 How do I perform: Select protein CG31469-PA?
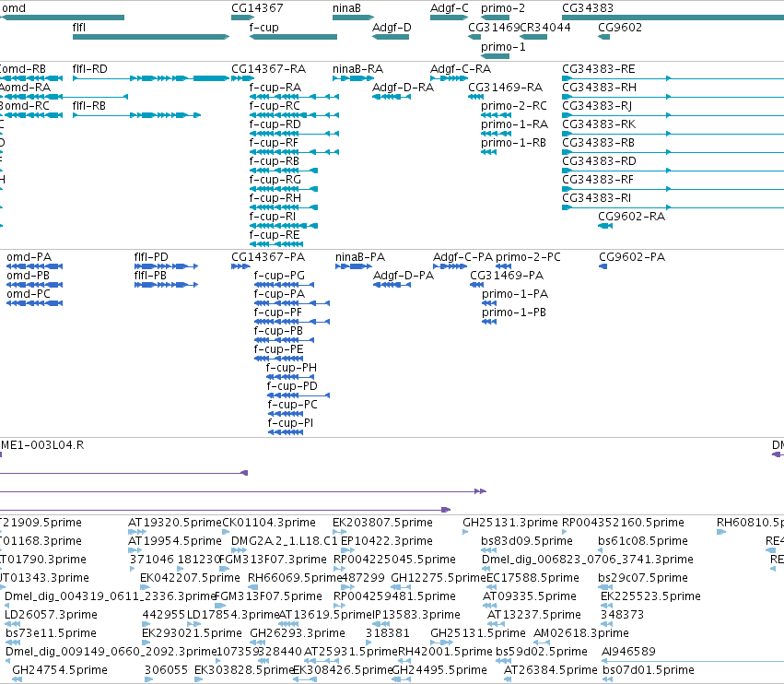[476, 285]
